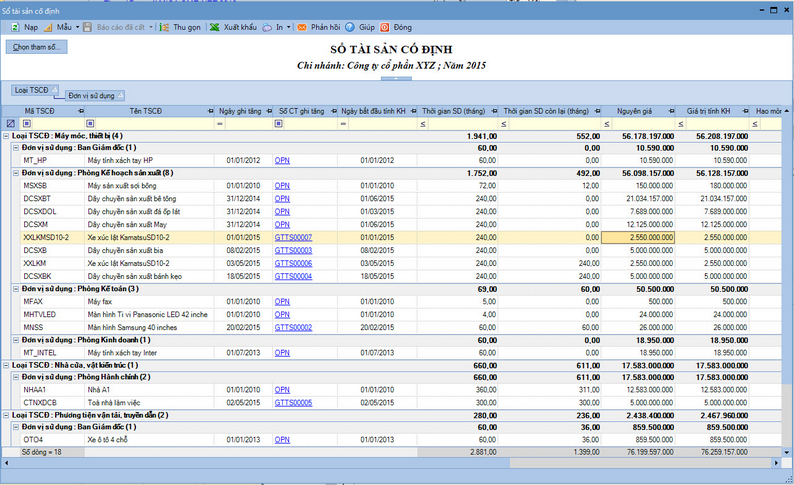Open the Mẫu dropdown arrow
Screen dimensions: 794x485
(x=77, y=27)
